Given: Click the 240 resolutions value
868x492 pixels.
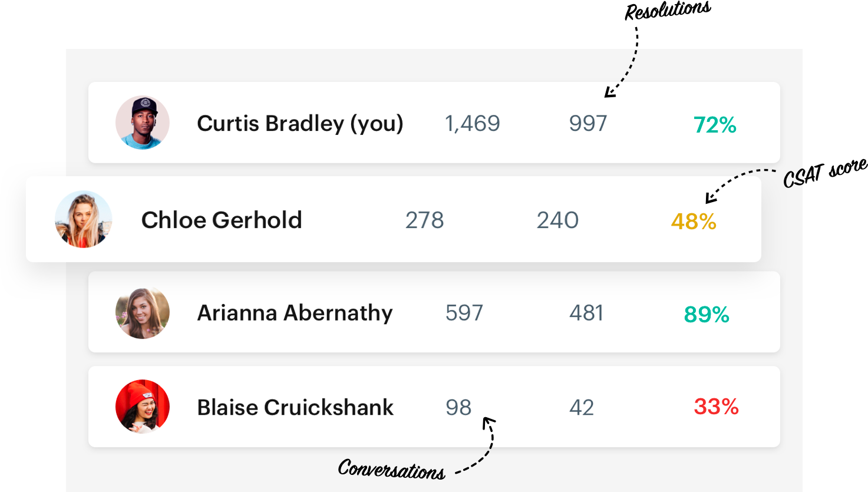Looking at the screenshot, I should click(557, 220).
